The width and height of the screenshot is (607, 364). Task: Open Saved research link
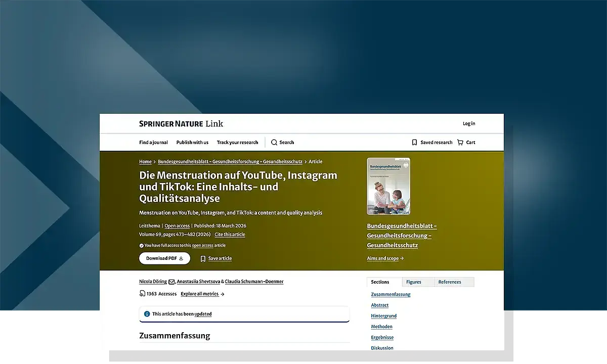point(432,143)
